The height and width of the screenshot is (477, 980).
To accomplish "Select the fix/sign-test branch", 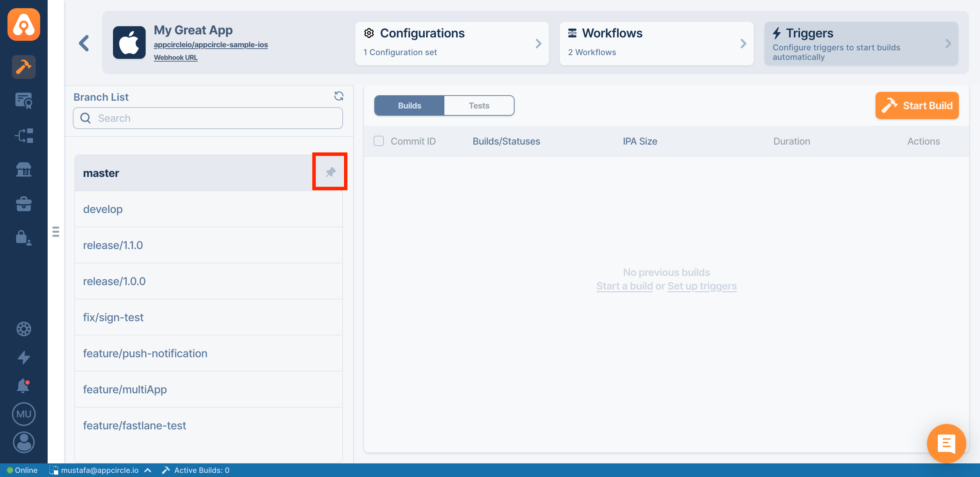I will tap(209, 317).
